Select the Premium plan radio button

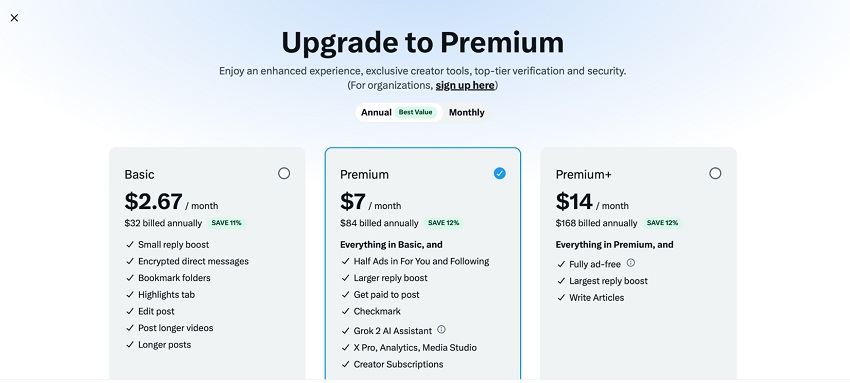[500, 173]
